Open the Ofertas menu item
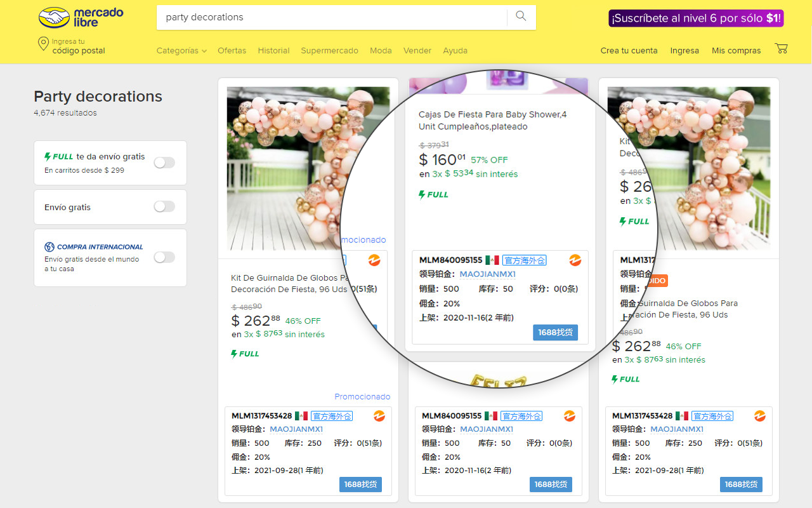Screen dimensions: 812x508 coord(232,51)
